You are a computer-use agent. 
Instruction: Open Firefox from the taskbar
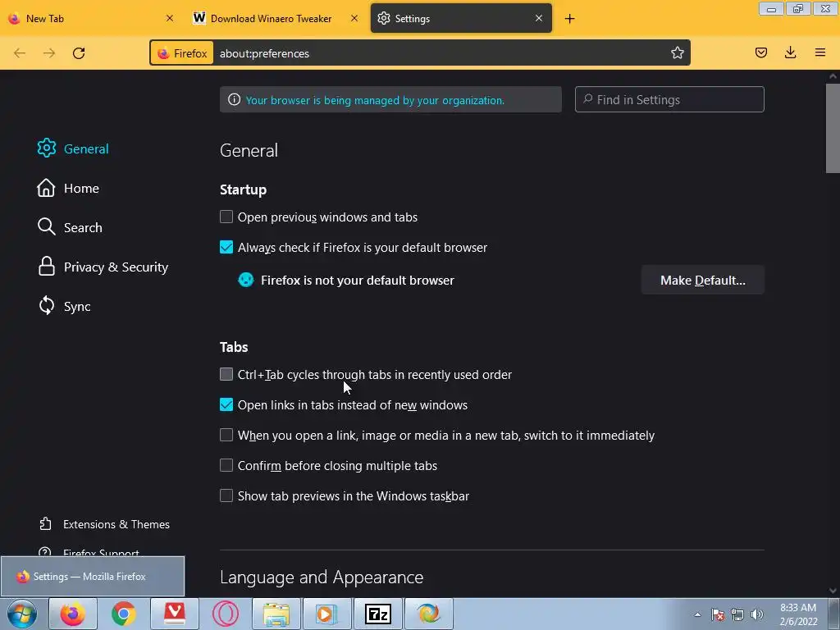pyautogui.click(x=73, y=614)
